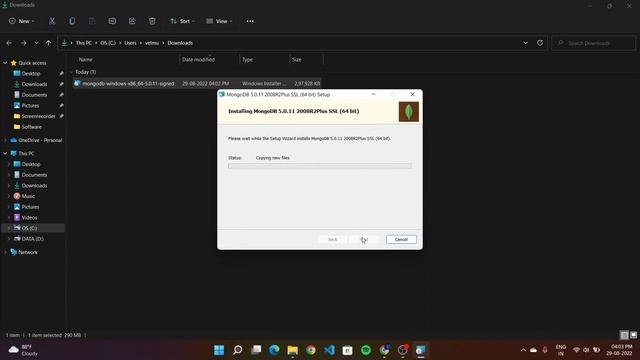Open Videos under This PC

(29, 218)
